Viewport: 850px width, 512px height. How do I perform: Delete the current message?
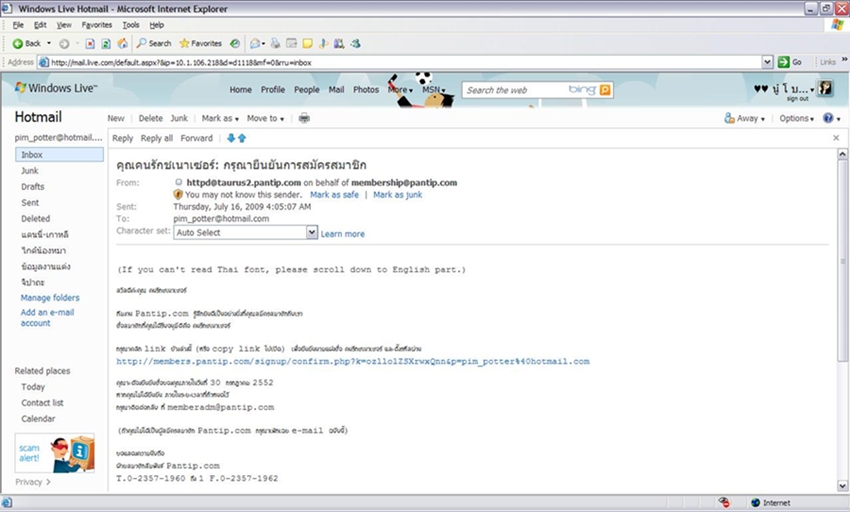150,118
